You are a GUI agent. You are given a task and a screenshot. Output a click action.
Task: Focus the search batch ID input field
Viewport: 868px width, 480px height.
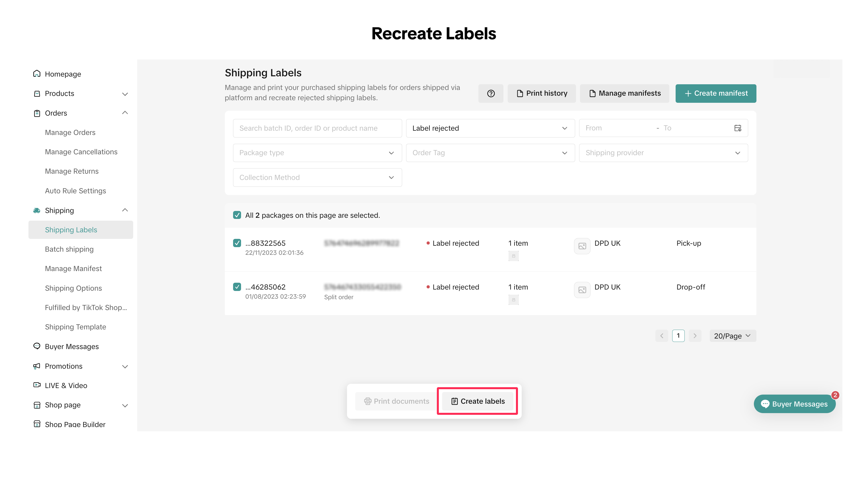[x=317, y=128]
